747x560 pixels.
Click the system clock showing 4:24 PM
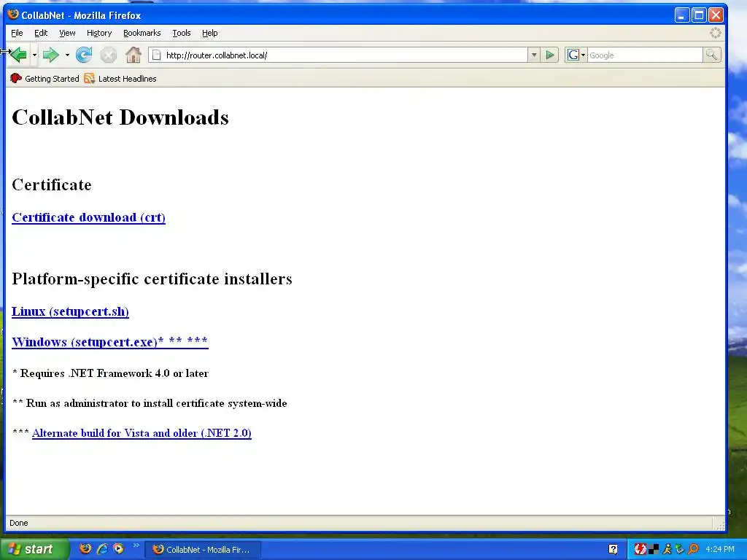point(720,550)
